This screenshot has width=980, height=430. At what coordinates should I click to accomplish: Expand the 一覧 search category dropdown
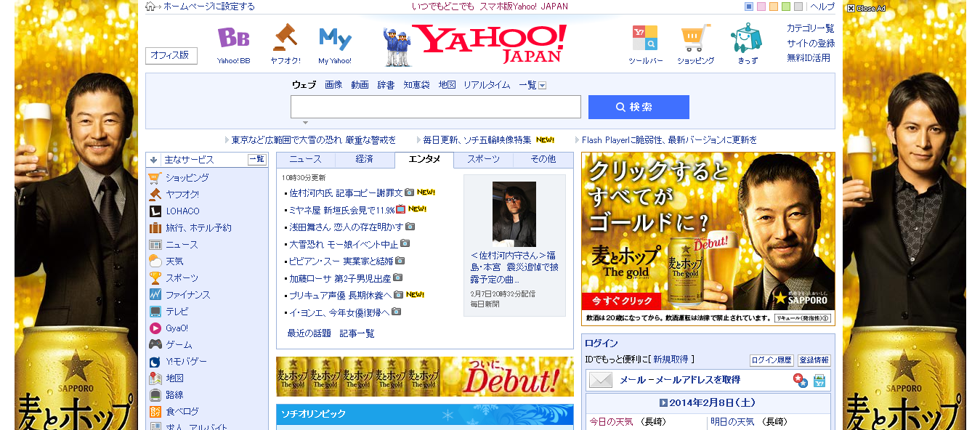pyautogui.click(x=542, y=86)
